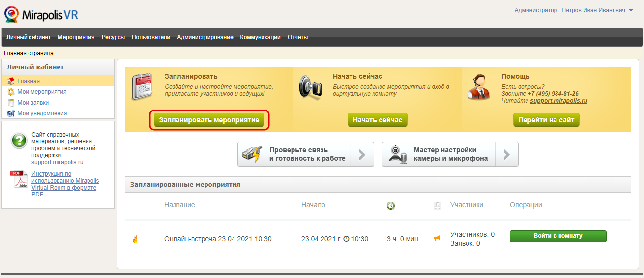Click the Участники column header
The image size is (644, 278).
pyautogui.click(x=467, y=205)
